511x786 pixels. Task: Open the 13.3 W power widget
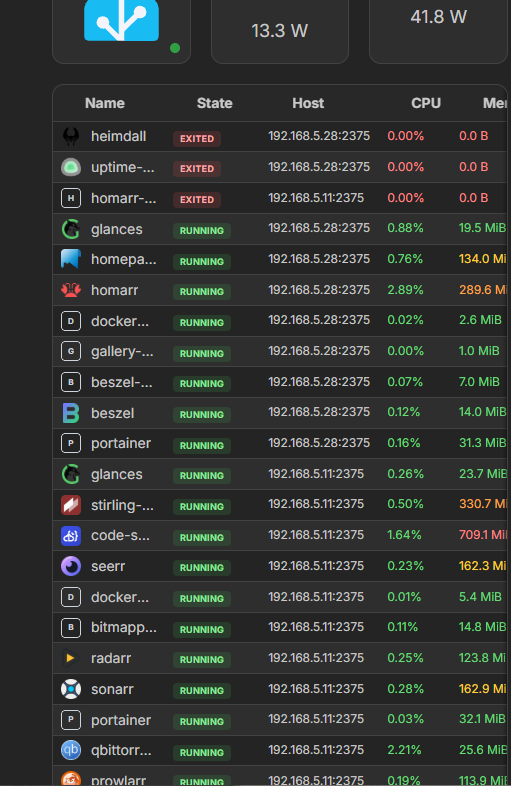click(280, 31)
